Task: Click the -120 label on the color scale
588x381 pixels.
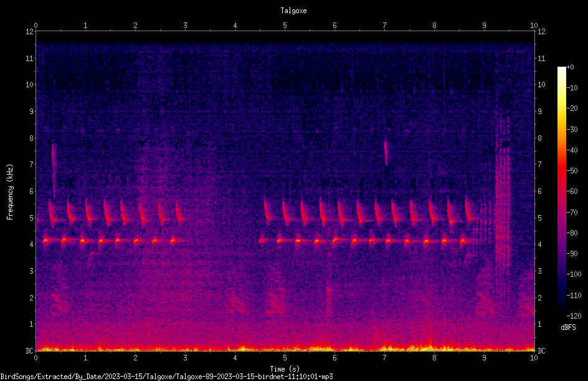Action: 574,316
